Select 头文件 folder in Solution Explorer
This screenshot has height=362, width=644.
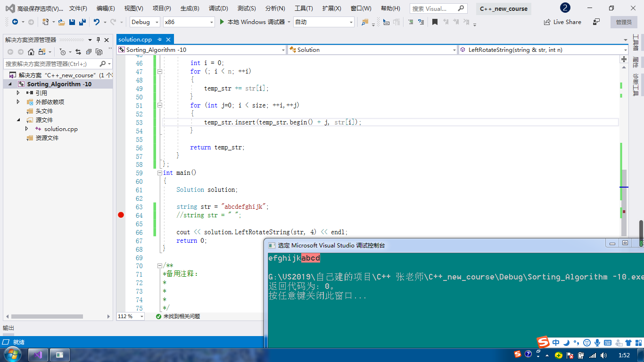[x=44, y=111]
